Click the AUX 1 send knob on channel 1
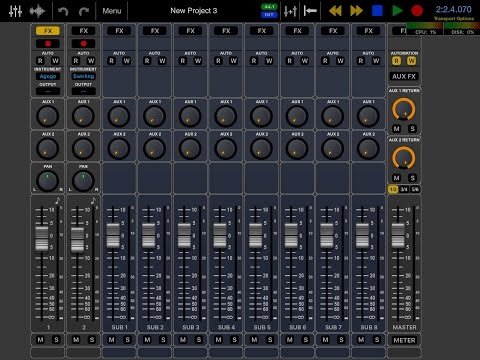 pos(47,116)
